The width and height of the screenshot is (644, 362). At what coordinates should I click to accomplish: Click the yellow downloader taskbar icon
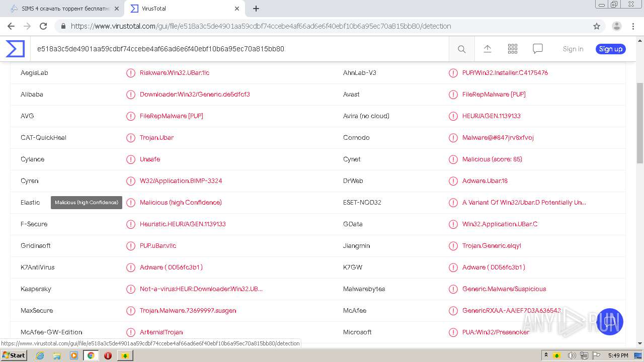click(125, 355)
